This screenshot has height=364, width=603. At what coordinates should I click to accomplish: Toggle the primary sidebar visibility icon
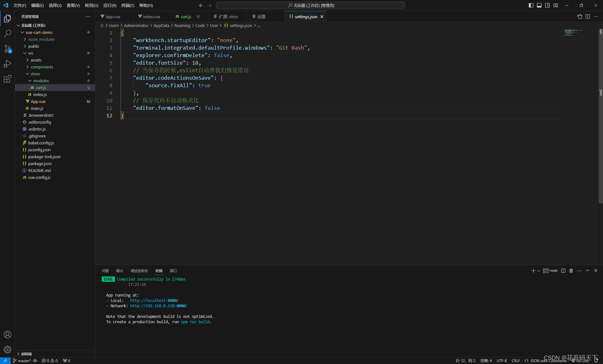531,5
